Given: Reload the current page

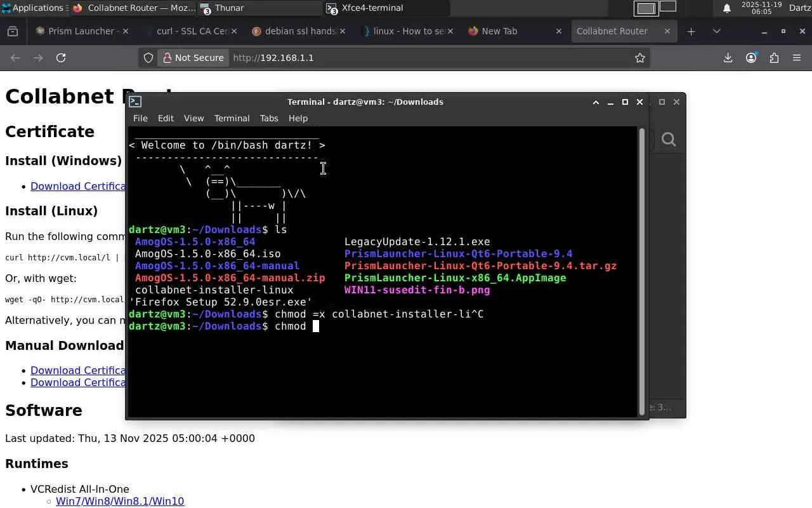Looking at the screenshot, I should [61, 58].
